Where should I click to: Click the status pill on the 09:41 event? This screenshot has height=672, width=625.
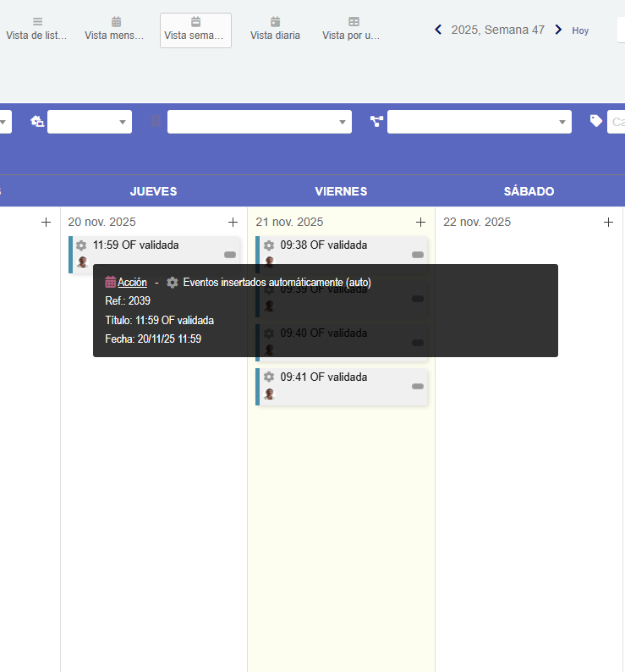pos(417,387)
